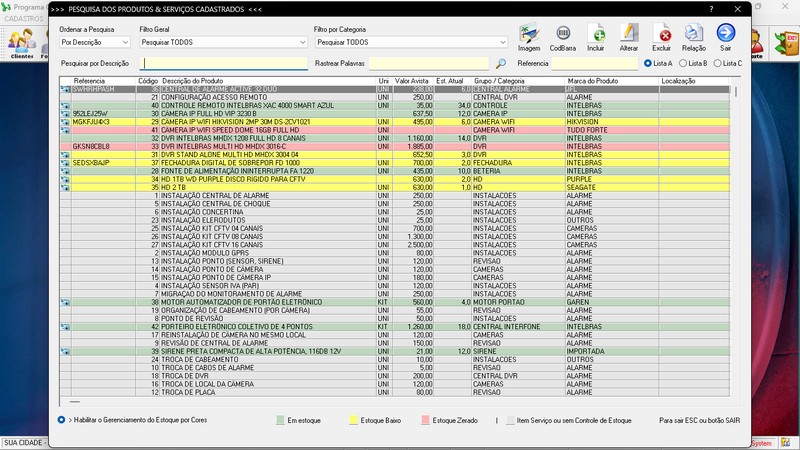The height and width of the screenshot is (450, 800).
Task: Click the Excluir delete icon
Action: pyautogui.click(x=661, y=36)
